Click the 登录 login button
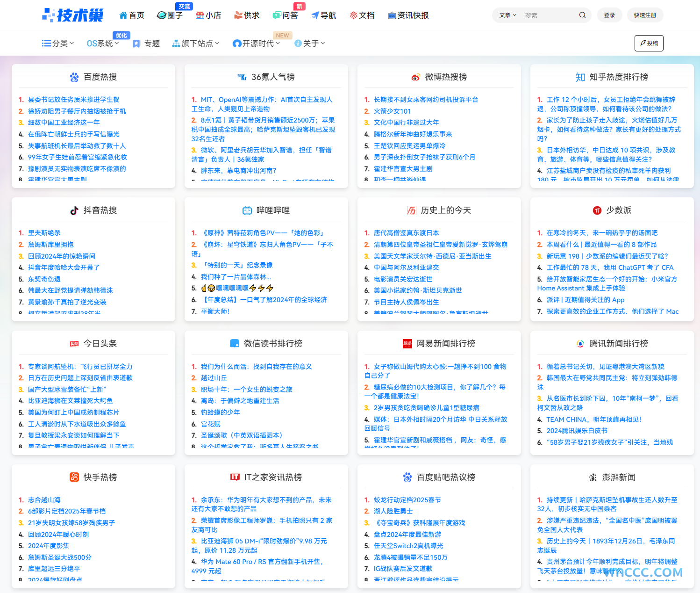This screenshot has height=593, width=700. [609, 15]
